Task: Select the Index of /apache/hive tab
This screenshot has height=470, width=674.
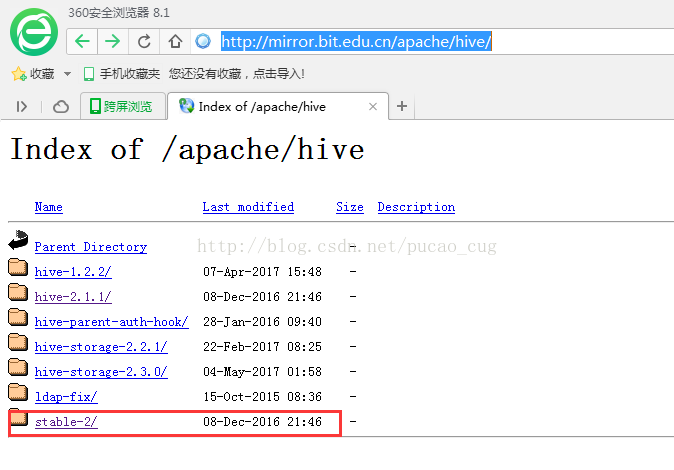Action: coord(278,106)
